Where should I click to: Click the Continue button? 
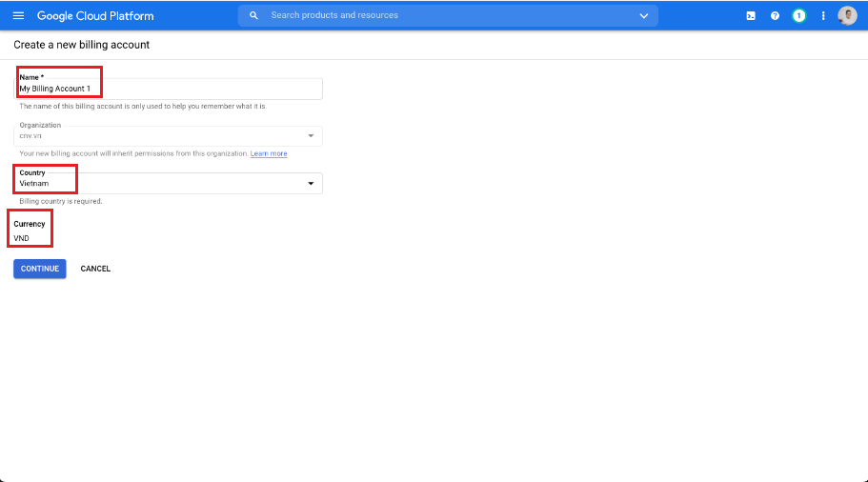(x=40, y=269)
